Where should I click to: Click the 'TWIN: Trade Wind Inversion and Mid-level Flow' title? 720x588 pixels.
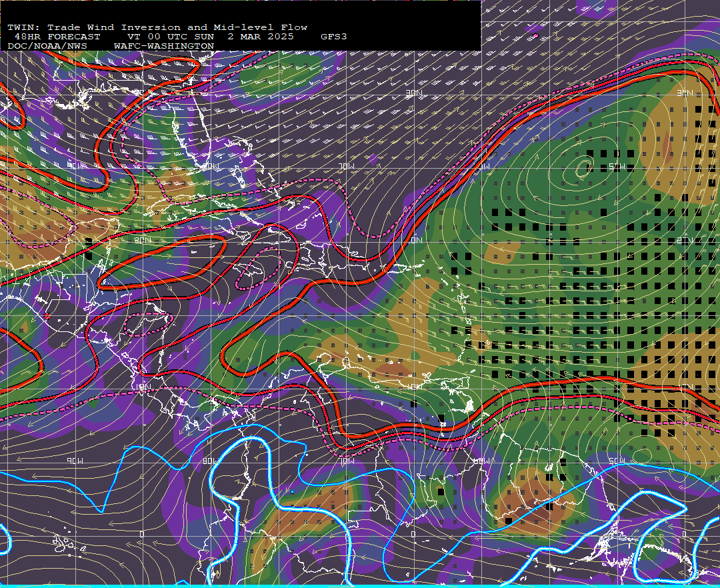[x=157, y=27]
